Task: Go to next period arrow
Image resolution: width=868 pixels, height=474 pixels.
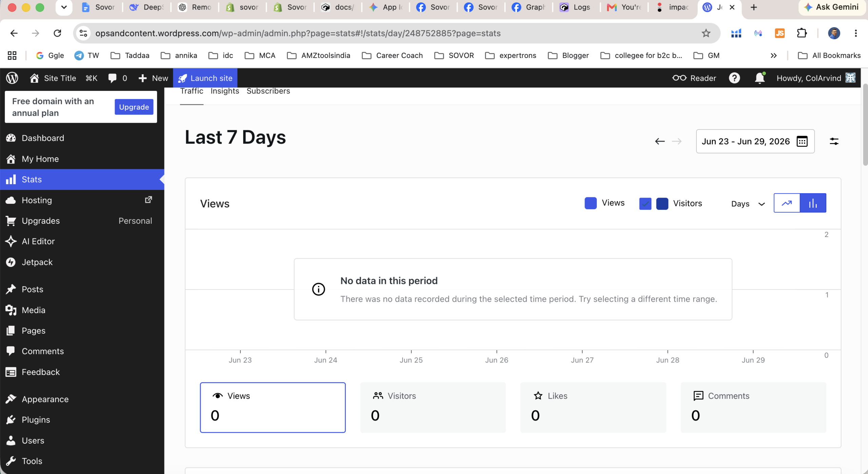Action: (677, 141)
